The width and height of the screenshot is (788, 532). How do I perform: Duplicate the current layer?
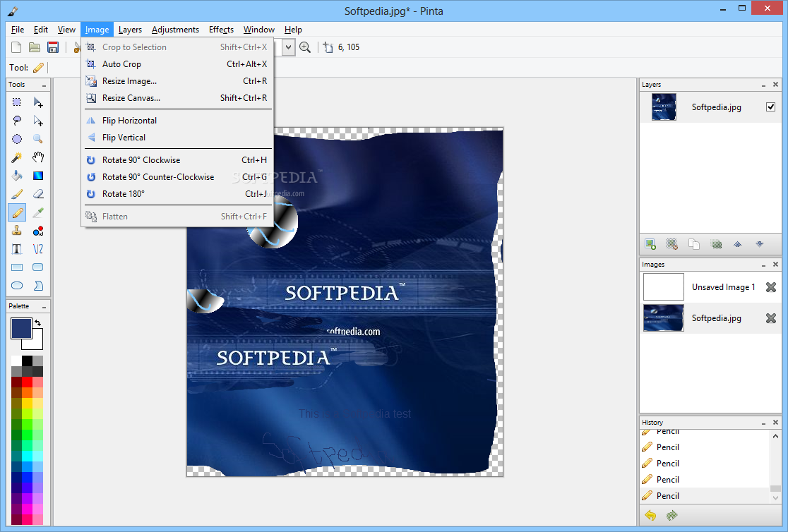tap(694, 244)
